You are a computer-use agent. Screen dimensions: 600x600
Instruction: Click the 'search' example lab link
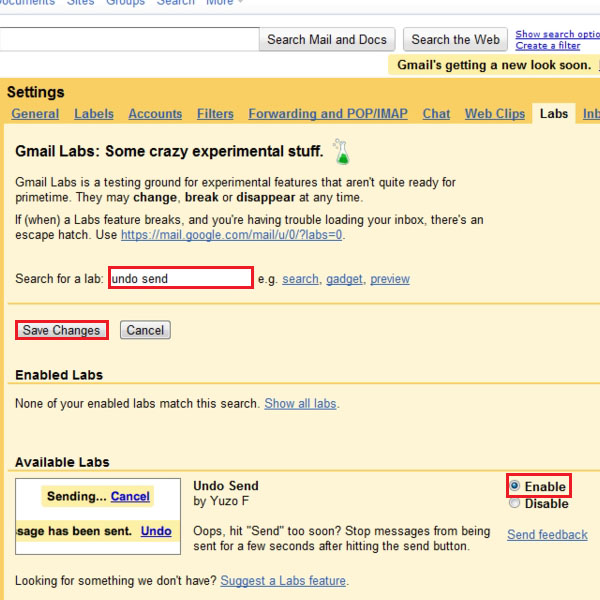(x=300, y=279)
